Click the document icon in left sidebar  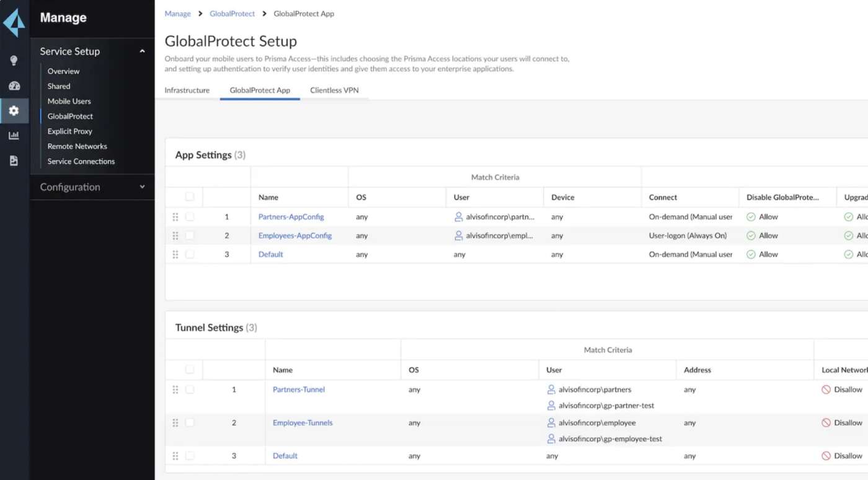14,161
